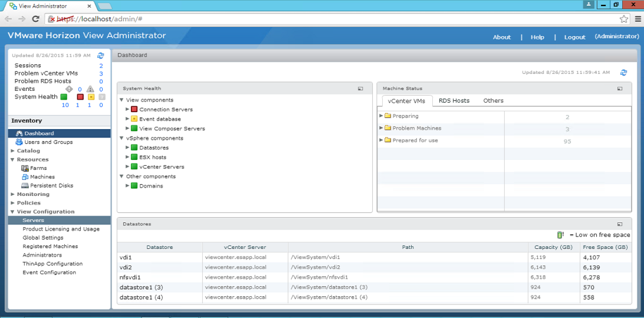Open ThinApp Configuration

(x=52, y=264)
